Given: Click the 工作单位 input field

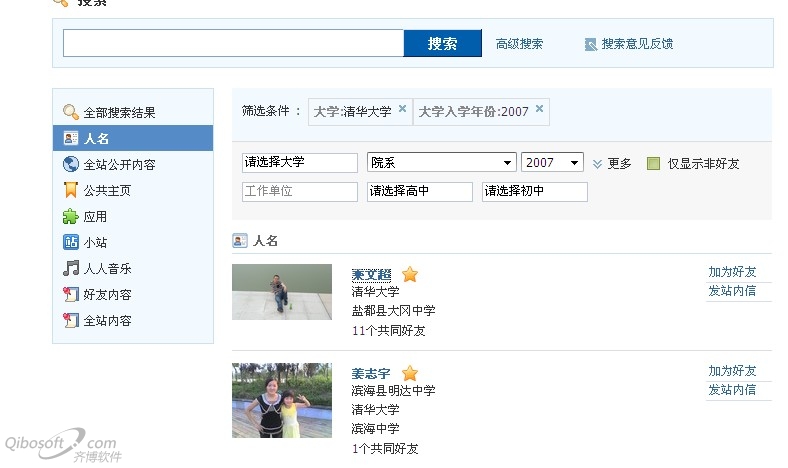Looking at the screenshot, I should (x=299, y=191).
